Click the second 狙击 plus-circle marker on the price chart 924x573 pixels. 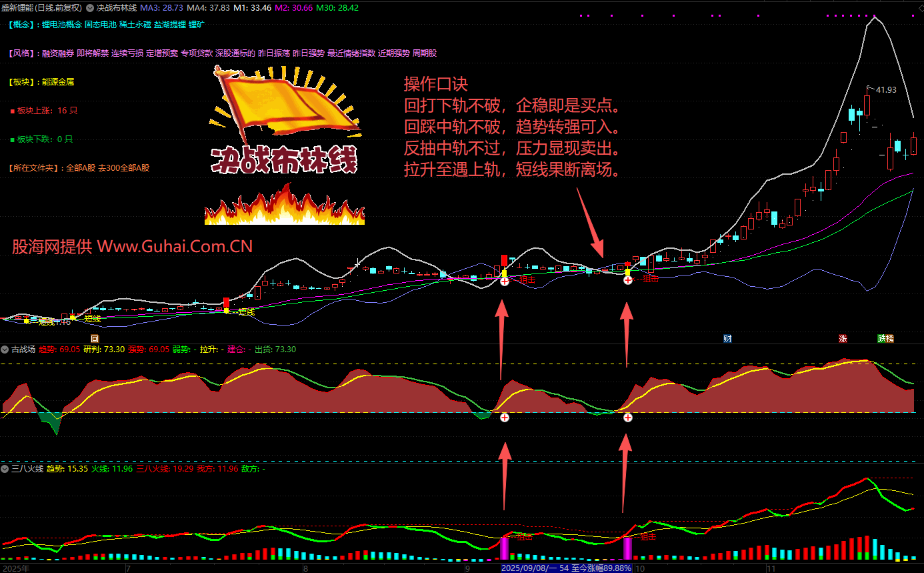pos(628,281)
